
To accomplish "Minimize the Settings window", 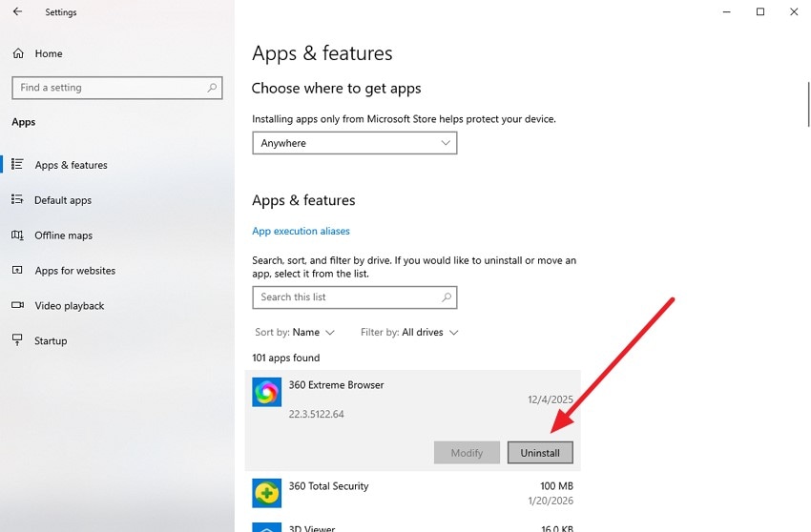I will coord(727,11).
